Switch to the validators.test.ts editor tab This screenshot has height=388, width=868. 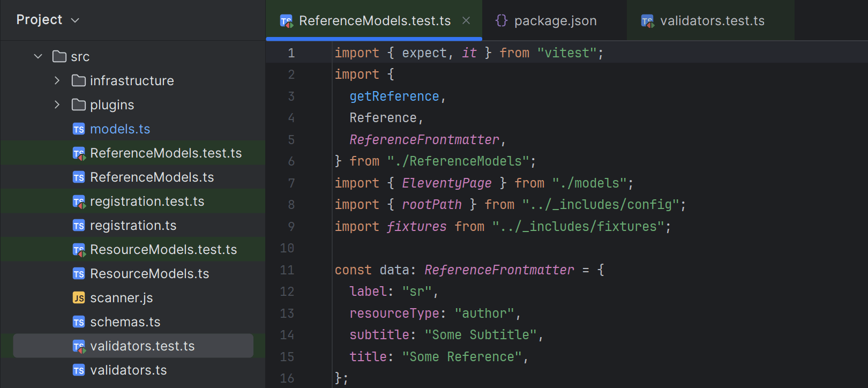click(712, 21)
